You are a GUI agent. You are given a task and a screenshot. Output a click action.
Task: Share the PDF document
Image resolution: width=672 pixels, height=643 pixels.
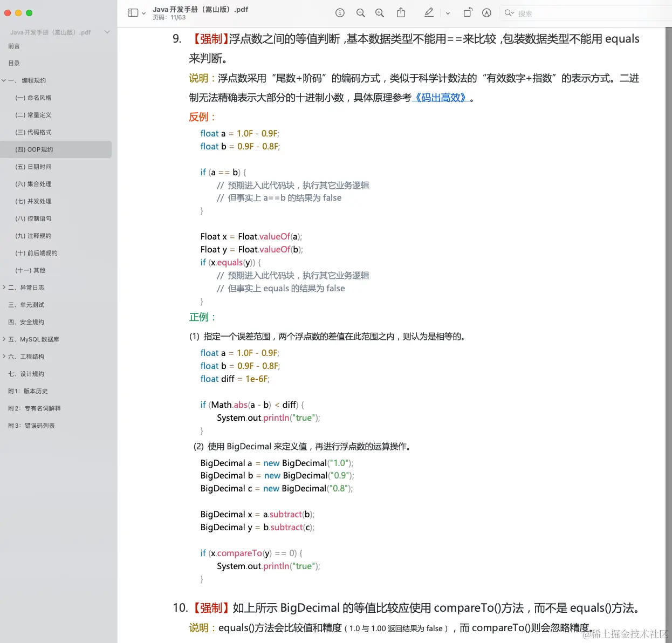(400, 12)
